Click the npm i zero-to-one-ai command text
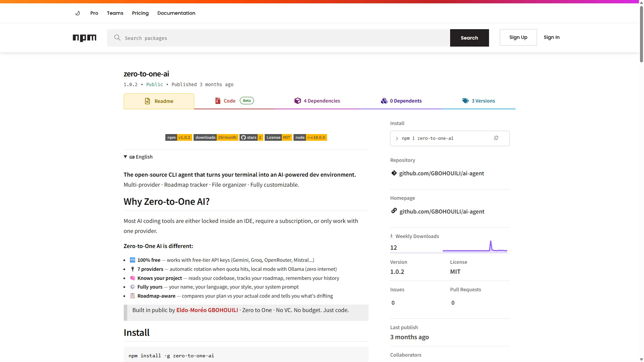 pyautogui.click(x=427, y=138)
